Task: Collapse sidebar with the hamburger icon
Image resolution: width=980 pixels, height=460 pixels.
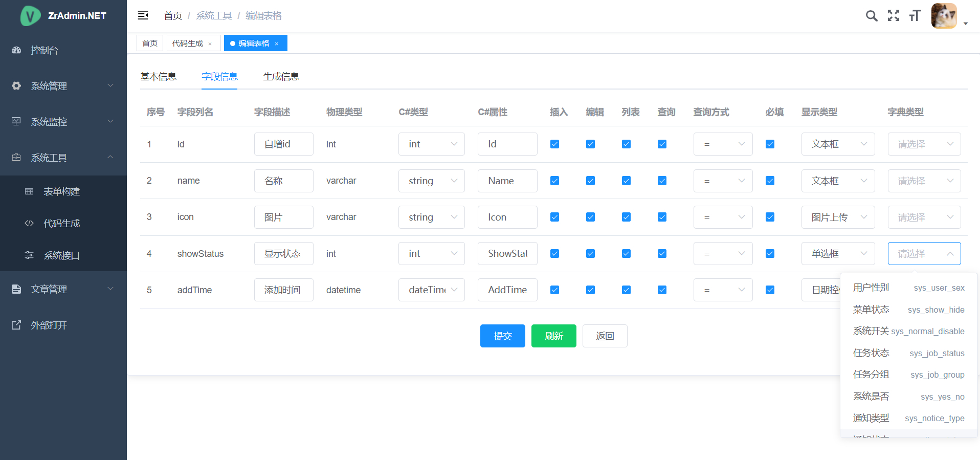Action: coord(143,15)
